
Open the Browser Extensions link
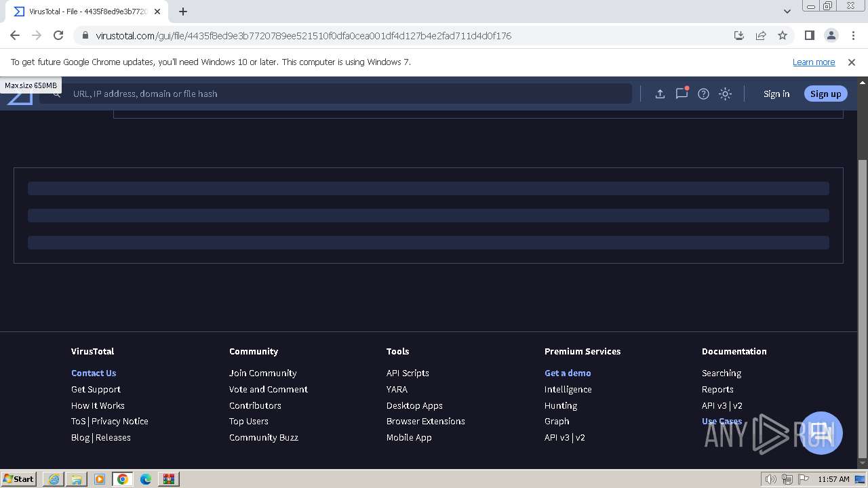426,421
